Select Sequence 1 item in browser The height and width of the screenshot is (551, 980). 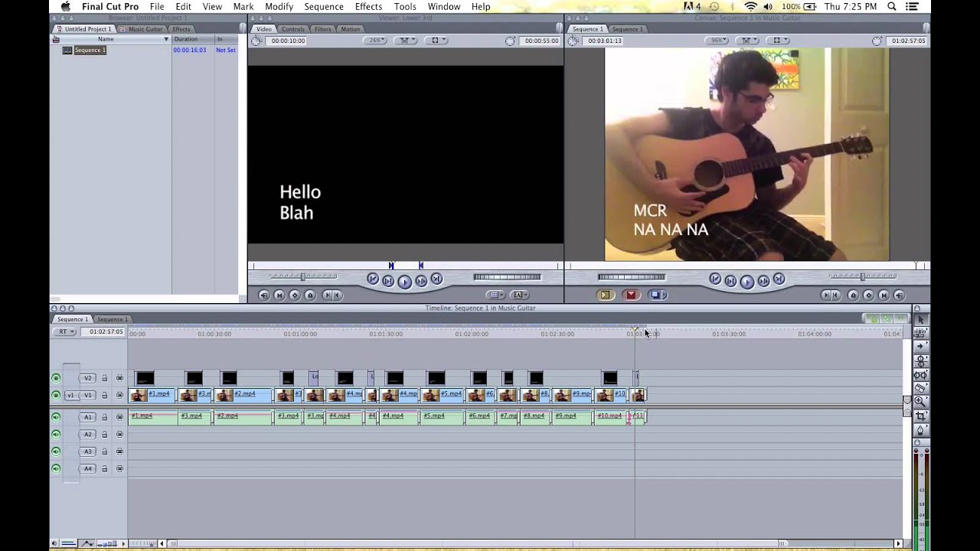[90, 50]
